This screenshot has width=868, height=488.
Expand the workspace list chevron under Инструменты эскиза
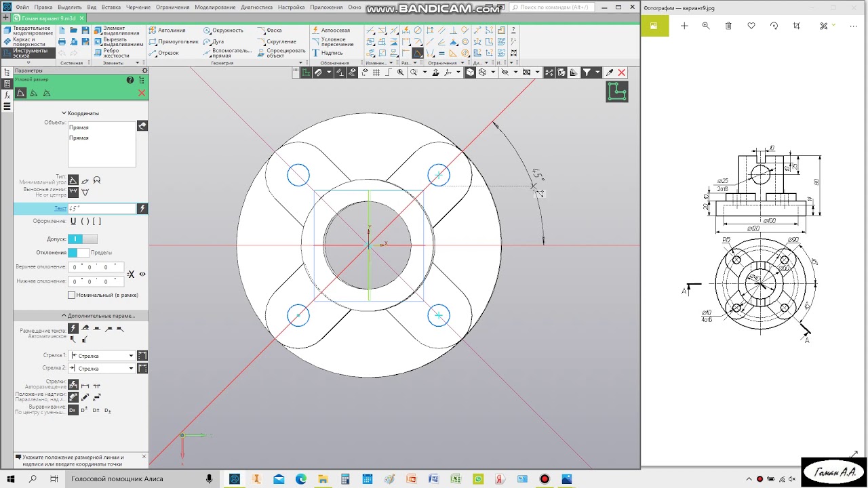point(28,62)
